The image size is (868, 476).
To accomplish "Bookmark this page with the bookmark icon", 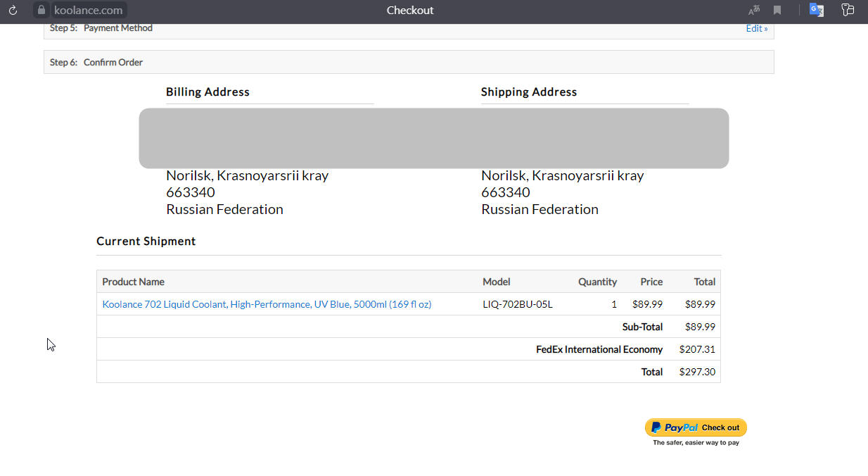I will pyautogui.click(x=777, y=11).
